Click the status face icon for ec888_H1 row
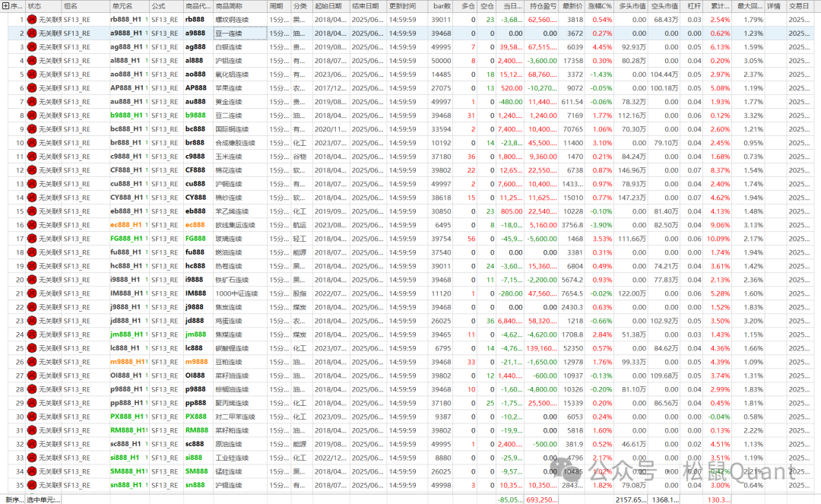This screenshot has width=821, height=504. (32, 225)
